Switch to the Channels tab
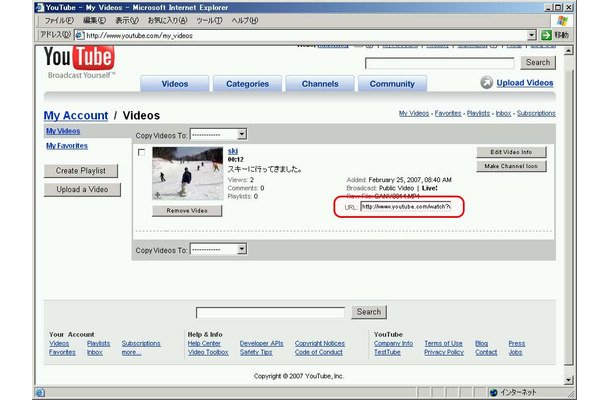 320,84
